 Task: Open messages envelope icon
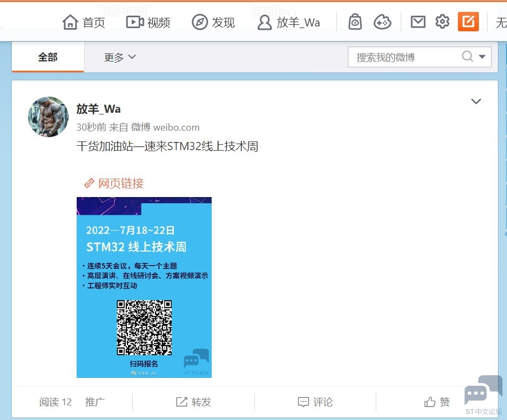click(x=418, y=22)
